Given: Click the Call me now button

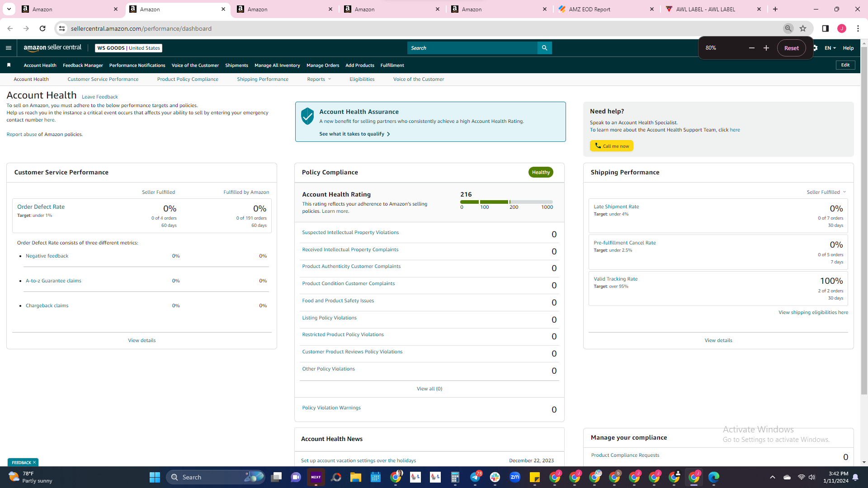Looking at the screenshot, I should 611,146.
